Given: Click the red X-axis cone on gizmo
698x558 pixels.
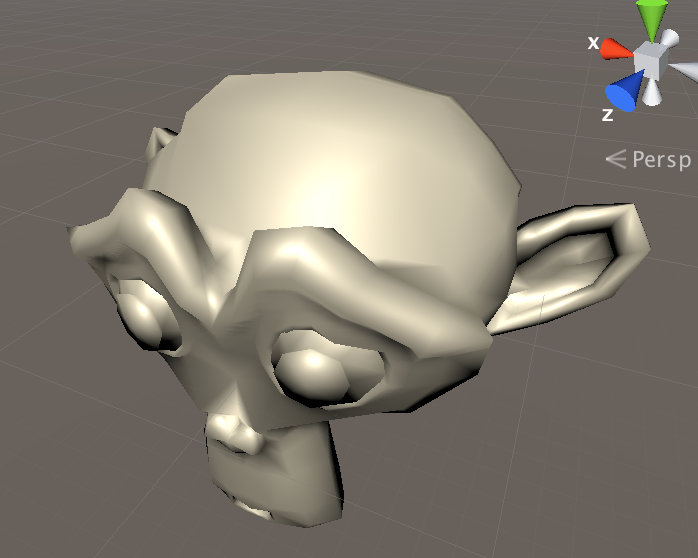Looking at the screenshot, I should click(617, 49).
